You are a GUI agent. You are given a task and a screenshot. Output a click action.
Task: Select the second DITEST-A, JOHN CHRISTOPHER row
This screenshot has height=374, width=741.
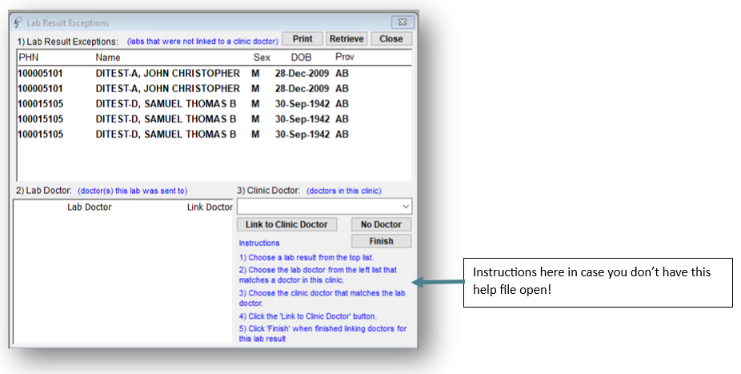tap(214, 88)
